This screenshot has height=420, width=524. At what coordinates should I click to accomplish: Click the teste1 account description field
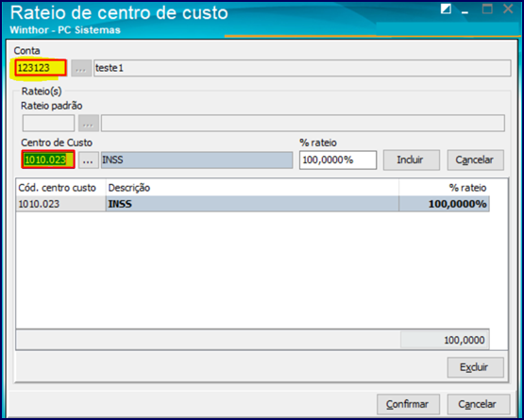[302, 68]
